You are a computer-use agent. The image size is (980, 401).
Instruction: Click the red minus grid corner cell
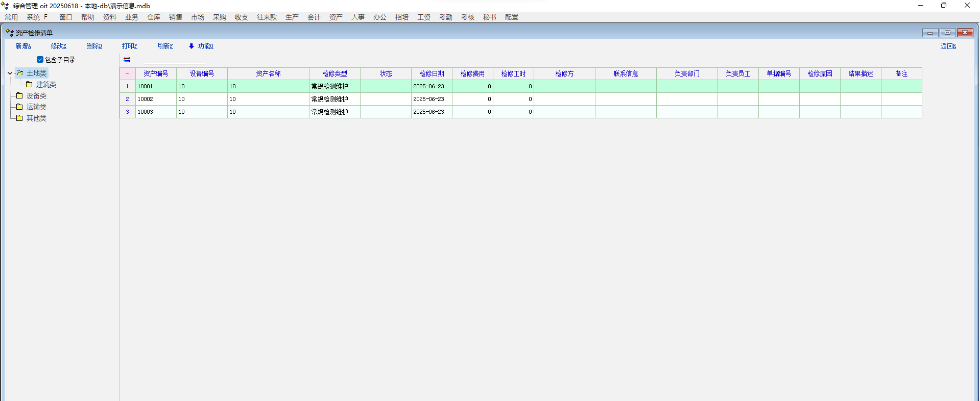[127, 73]
